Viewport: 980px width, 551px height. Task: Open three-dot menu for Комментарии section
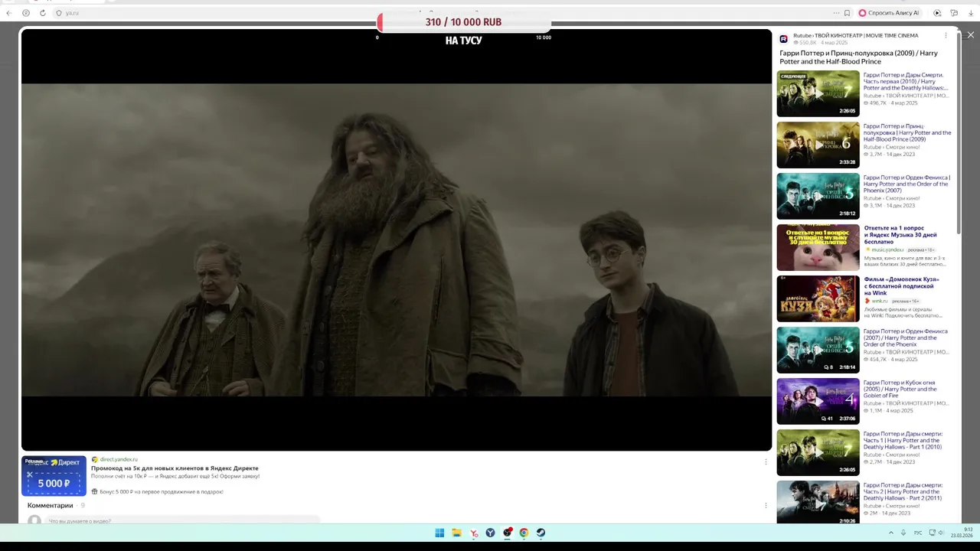tap(766, 505)
